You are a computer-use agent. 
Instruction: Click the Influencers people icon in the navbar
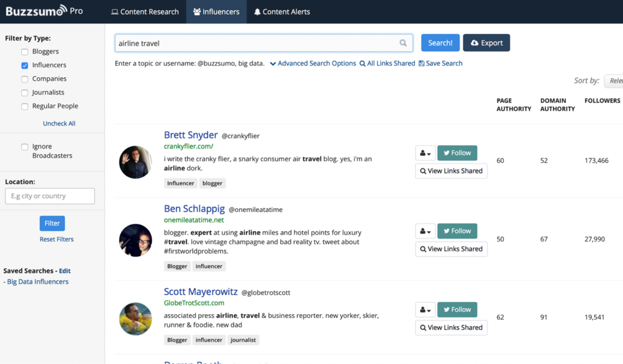click(x=197, y=12)
